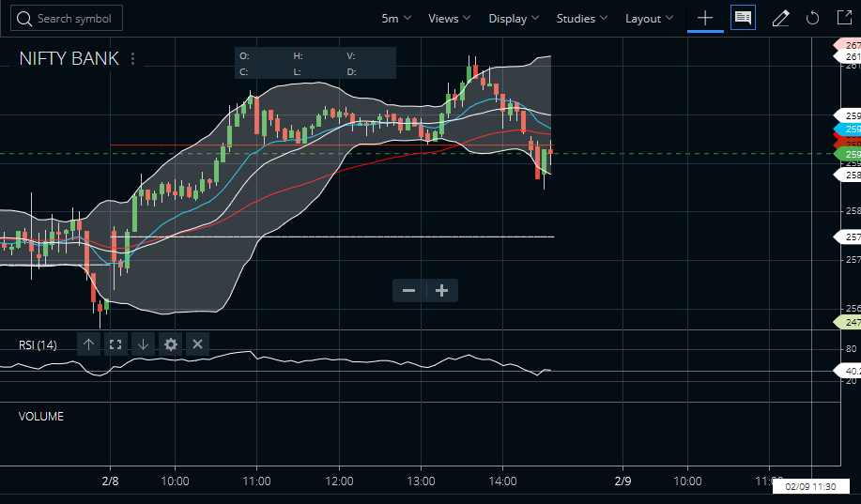Image resolution: width=861 pixels, height=504 pixels.
Task: Click the NIFTY BANK symbol title
Action: coord(69,58)
